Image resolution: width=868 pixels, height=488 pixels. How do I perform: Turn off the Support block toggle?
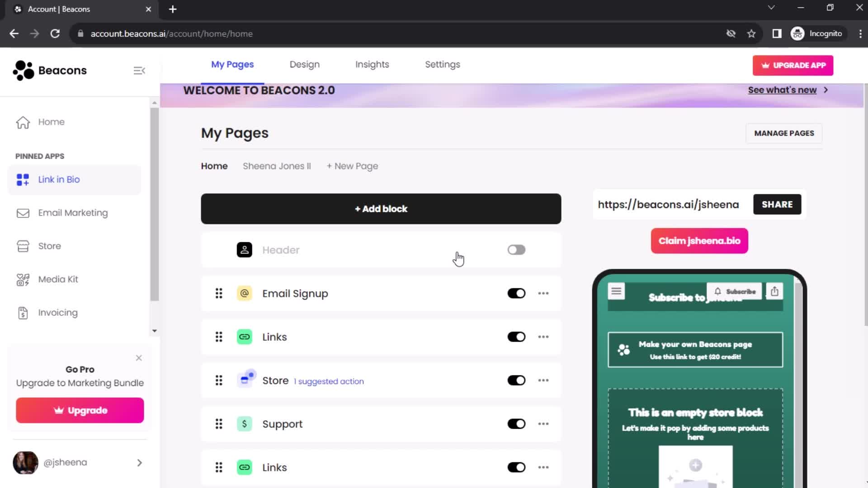(x=516, y=424)
